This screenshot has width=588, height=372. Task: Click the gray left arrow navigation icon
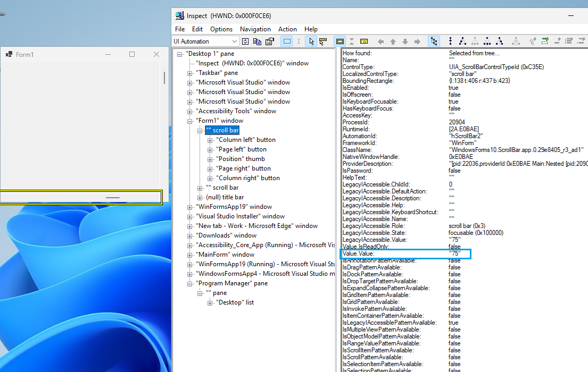click(380, 41)
